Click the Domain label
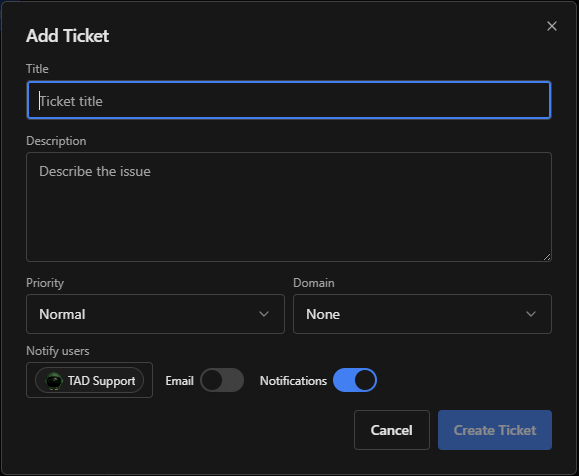Image resolution: width=579 pixels, height=476 pixels. [x=314, y=283]
